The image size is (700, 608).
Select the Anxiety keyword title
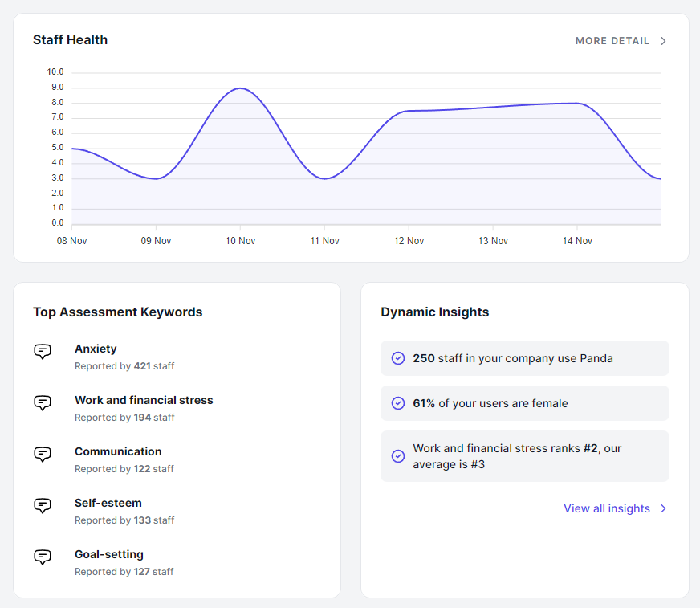[x=96, y=349]
